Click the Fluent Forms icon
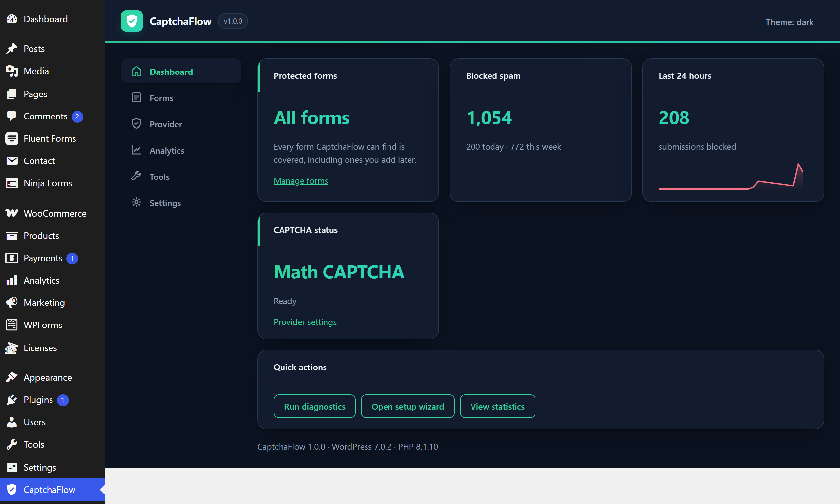This screenshot has width=840, height=504. coord(12,138)
